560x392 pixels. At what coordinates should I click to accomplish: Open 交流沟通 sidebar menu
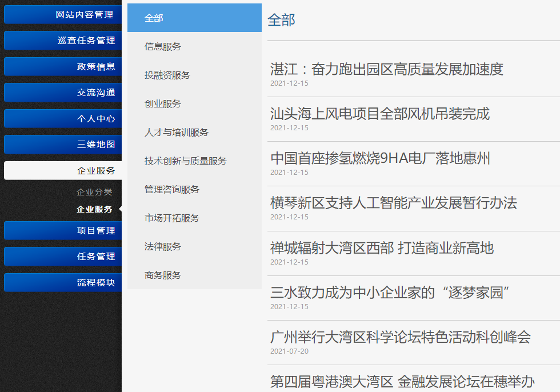63,93
